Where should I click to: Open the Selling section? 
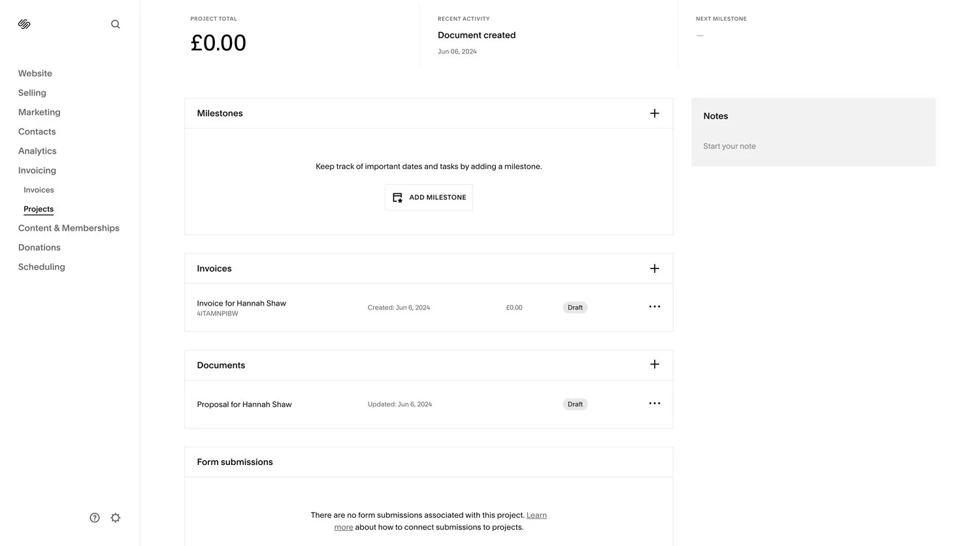[x=32, y=93]
